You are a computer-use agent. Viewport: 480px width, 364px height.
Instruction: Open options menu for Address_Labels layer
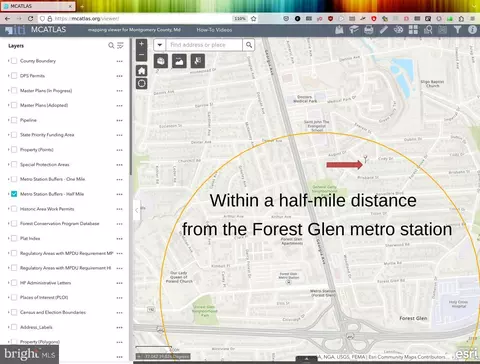[x=120, y=327]
